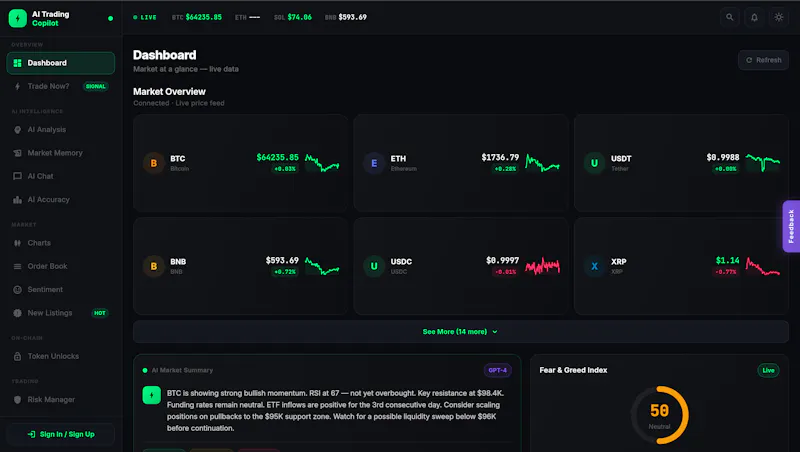Screen dimensions: 800x452
Task: Click BNB $593.69 ticker in top bar
Action: (x=346, y=17)
